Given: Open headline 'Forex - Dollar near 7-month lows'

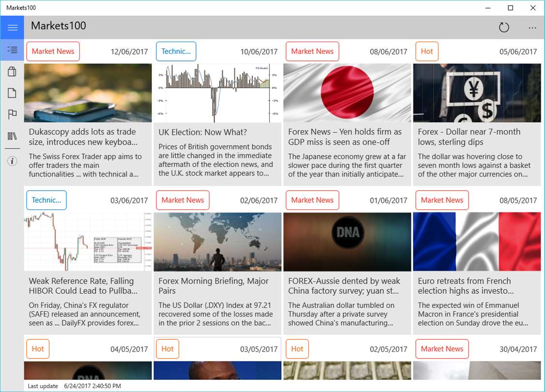Looking at the screenshot, I should click(469, 137).
